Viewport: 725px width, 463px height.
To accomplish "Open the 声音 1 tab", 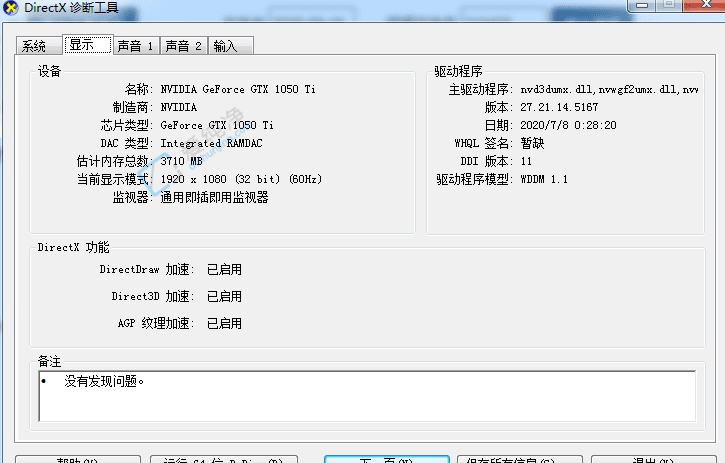I will [136, 46].
